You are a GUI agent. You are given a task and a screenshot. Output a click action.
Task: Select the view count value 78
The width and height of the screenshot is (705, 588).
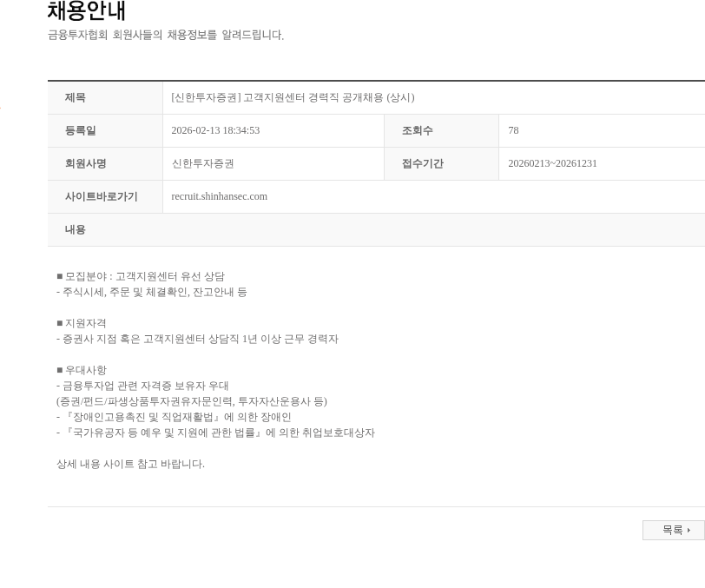(513, 130)
